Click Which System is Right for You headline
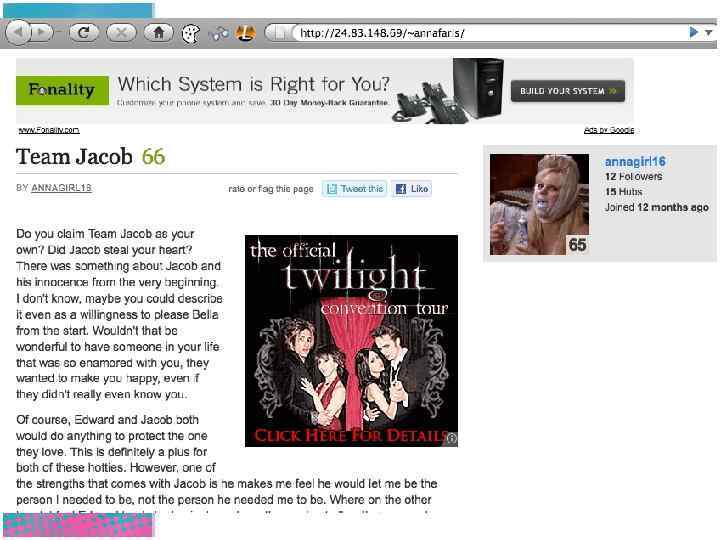Image resolution: width=720 pixels, height=540 pixels. pyautogui.click(x=253, y=84)
